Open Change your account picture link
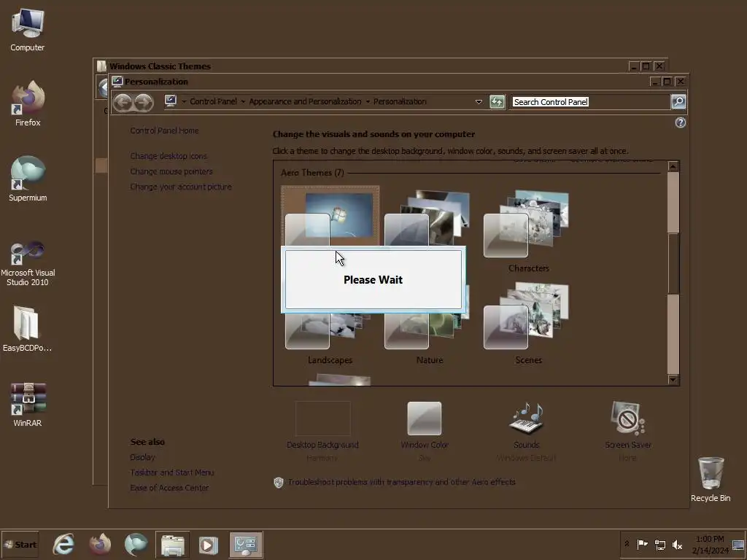The height and width of the screenshot is (560, 747). pyautogui.click(x=181, y=187)
